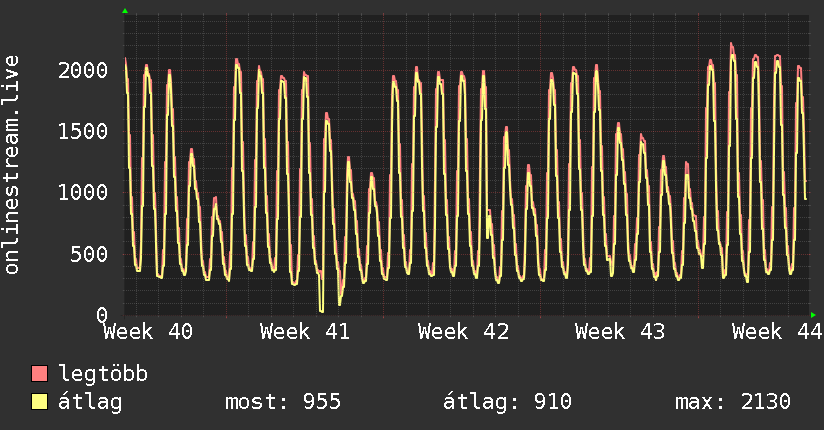Click the green arrow atop the y-axis

tap(125, 11)
